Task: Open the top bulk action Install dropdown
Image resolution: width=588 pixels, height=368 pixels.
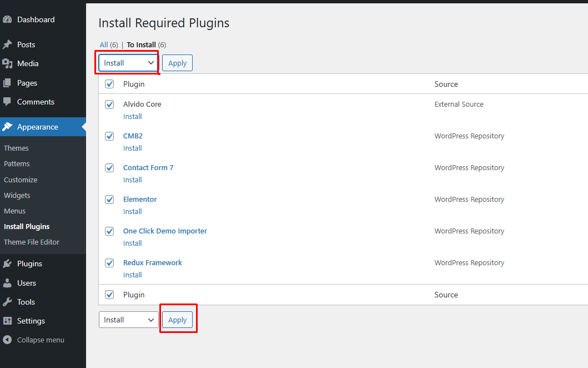Action: 128,63
